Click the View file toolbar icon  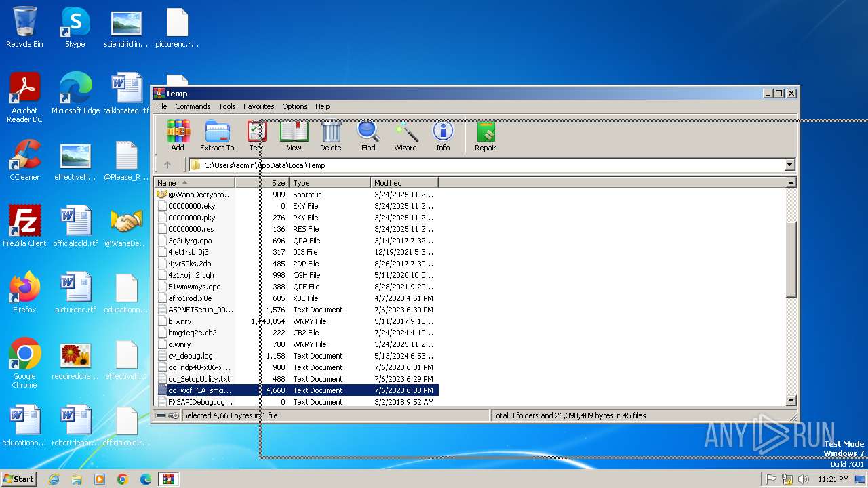[x=294, y=136]
